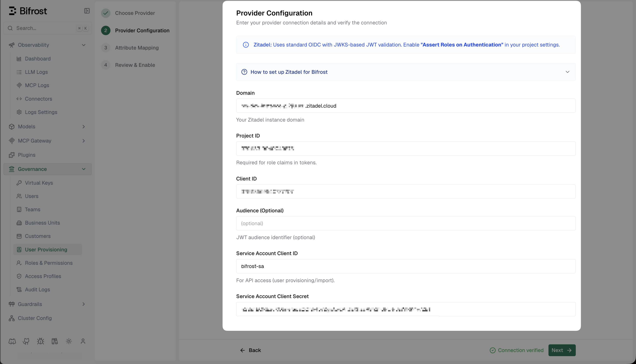Expand the Models section chevron

pos(84,127)
